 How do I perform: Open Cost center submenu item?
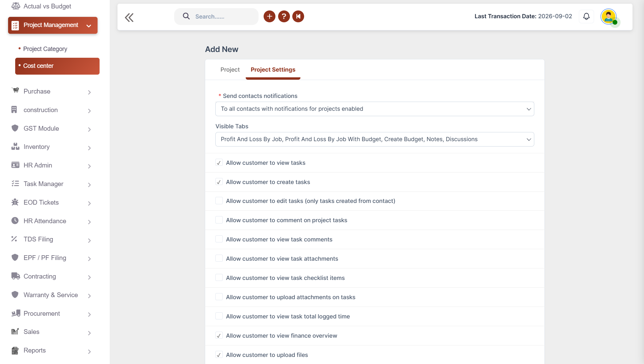(x=57, y=66)
